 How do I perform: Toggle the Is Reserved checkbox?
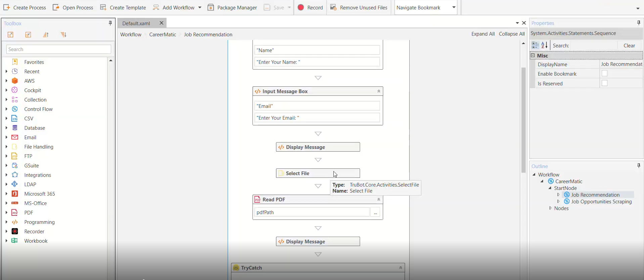(x=605, y=83)
